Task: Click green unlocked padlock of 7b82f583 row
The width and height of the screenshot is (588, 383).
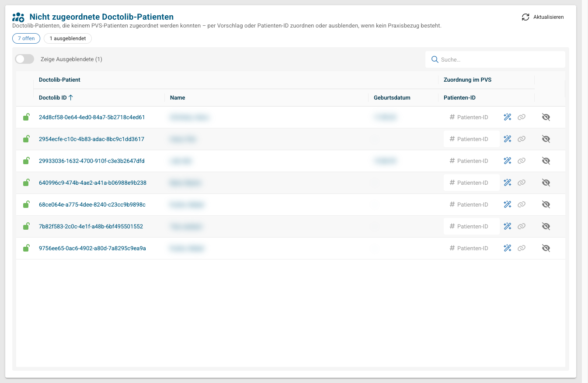Action: coord(26,226)
